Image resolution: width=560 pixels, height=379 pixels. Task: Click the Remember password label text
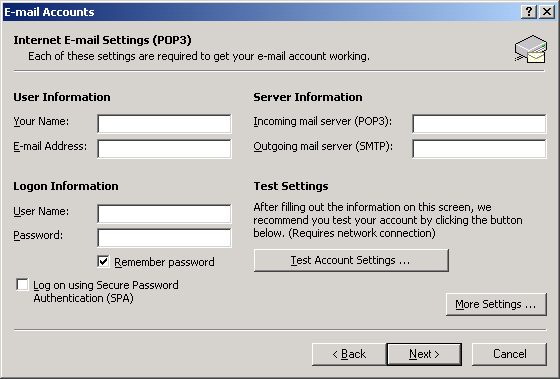coord(164,262)
